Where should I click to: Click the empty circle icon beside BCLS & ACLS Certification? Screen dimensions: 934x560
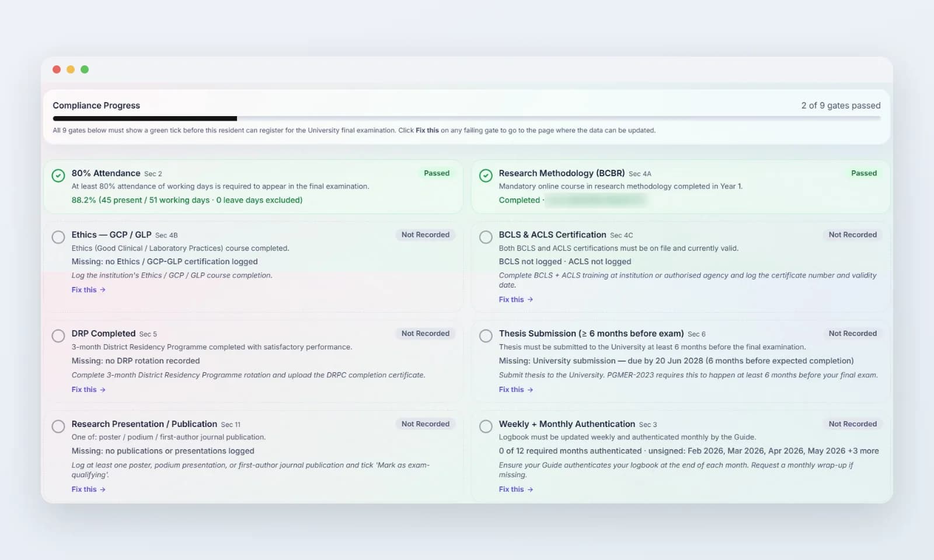click(x=486, y=237)
